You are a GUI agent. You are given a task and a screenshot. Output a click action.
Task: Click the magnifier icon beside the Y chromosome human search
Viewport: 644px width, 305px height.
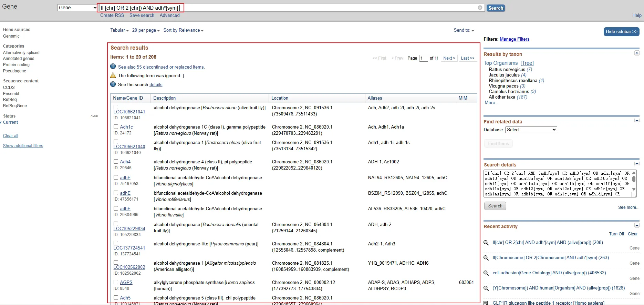(x=486, y=288)
